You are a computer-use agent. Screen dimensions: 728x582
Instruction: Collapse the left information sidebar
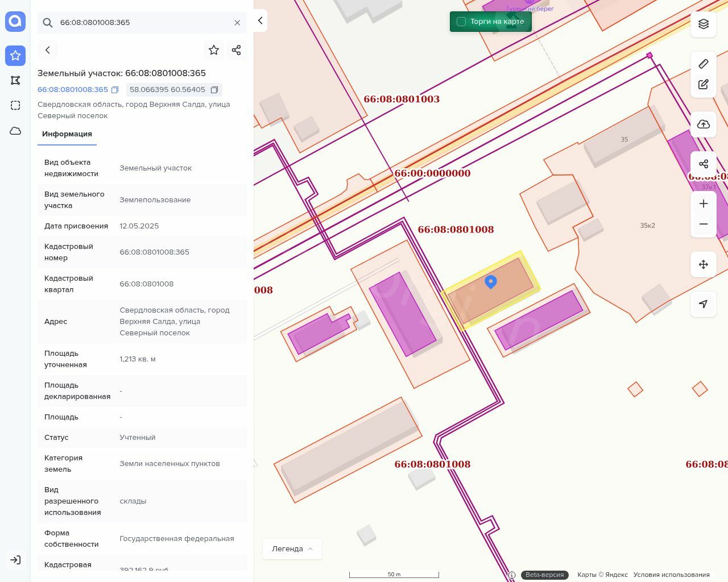tap(260, 20)
